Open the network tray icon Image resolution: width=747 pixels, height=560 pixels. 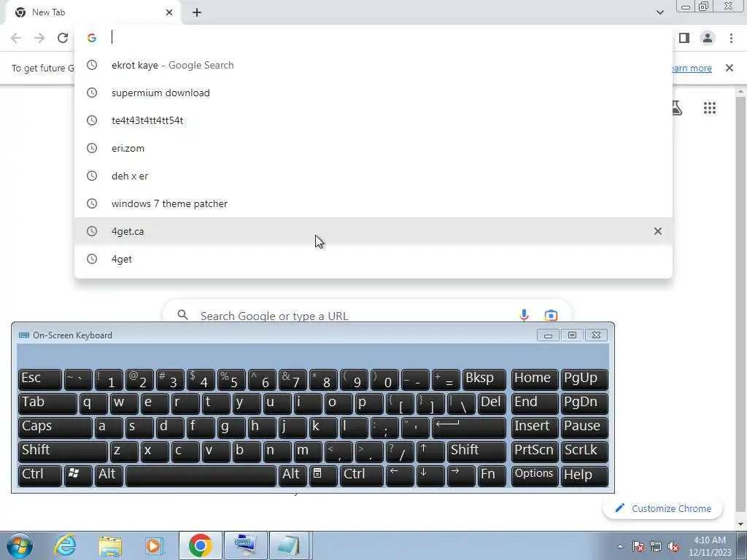tap(656, 546)
